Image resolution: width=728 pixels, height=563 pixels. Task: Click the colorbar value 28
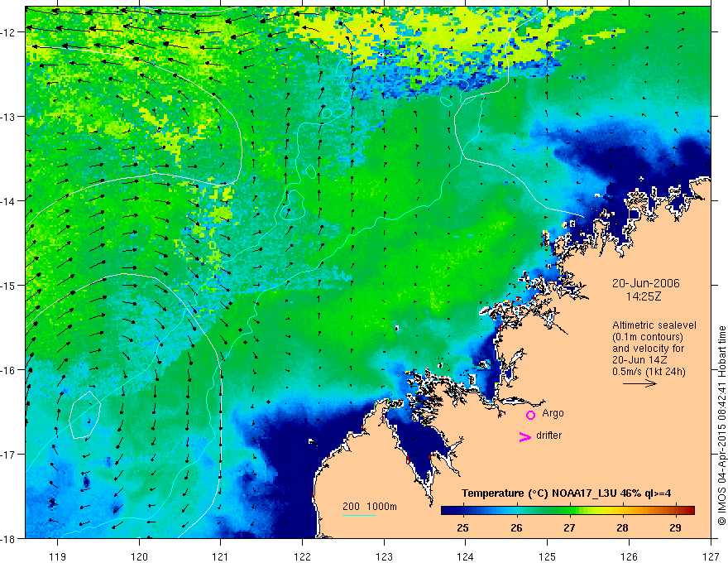623,528
